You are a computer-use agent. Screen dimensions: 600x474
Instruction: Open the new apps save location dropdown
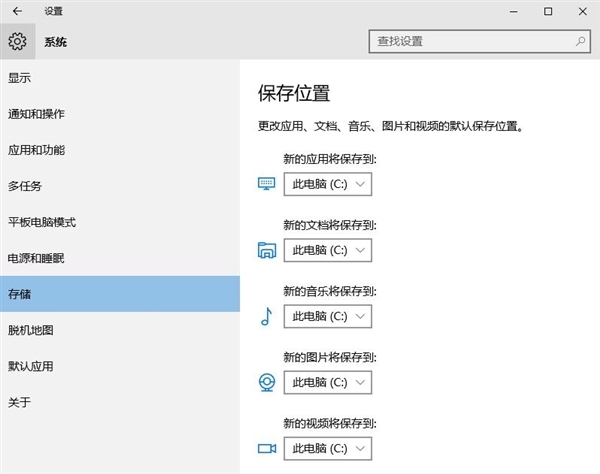pos(328,184)
